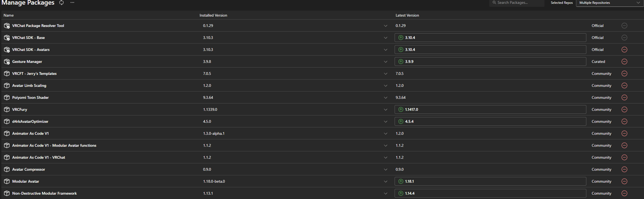The width and height of the screenshot is (644, 199).
Task: Expand version dropdown for VRChat Package Resolver Tool
Action: (x=386, y=26)
